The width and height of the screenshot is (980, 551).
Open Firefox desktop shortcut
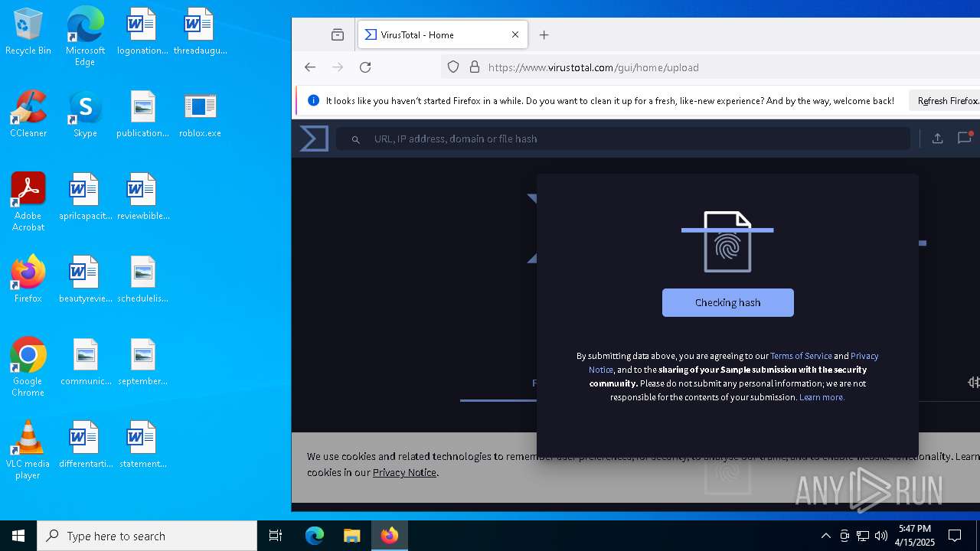pos(28,279)
